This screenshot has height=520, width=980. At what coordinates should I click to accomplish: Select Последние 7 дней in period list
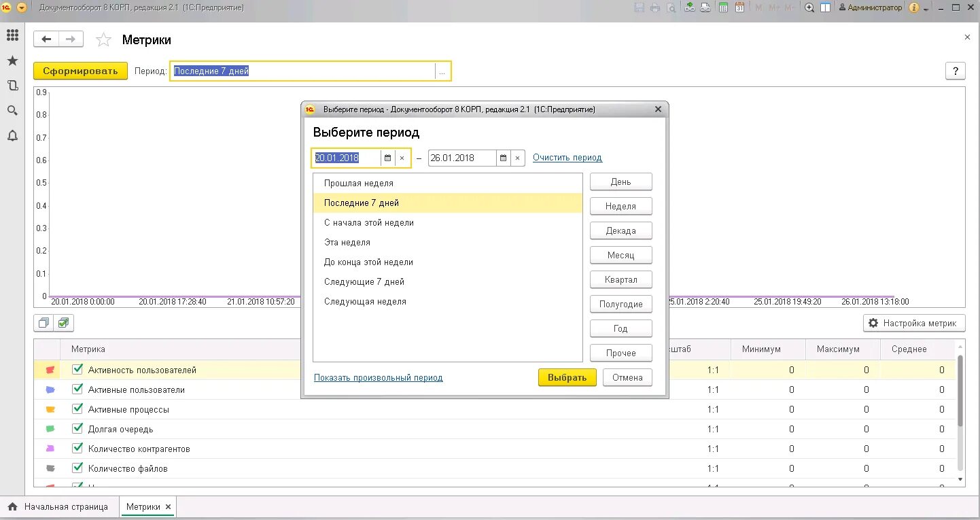[448, 203]
